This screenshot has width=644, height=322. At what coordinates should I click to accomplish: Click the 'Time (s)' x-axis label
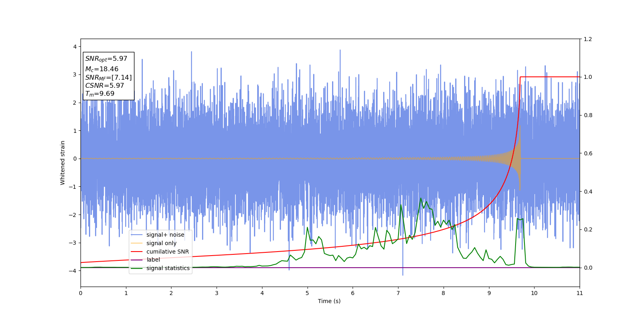click(x=329, y=301)
